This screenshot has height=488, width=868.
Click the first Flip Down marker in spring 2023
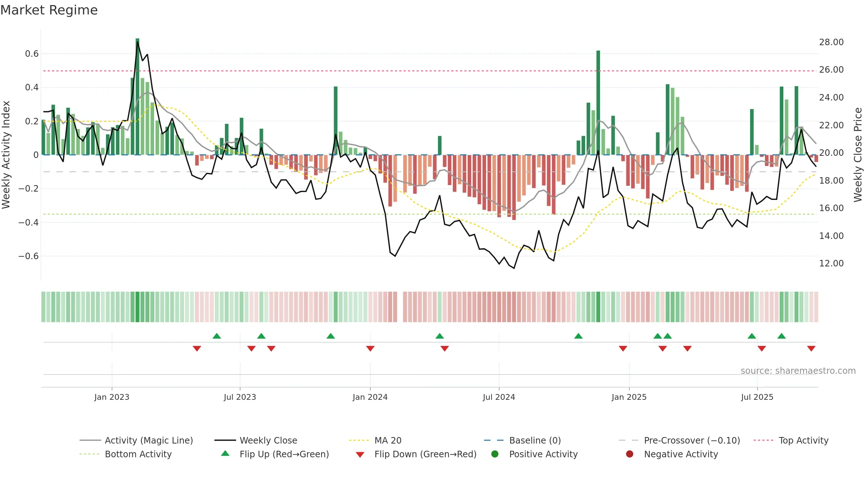click(197, 348)
